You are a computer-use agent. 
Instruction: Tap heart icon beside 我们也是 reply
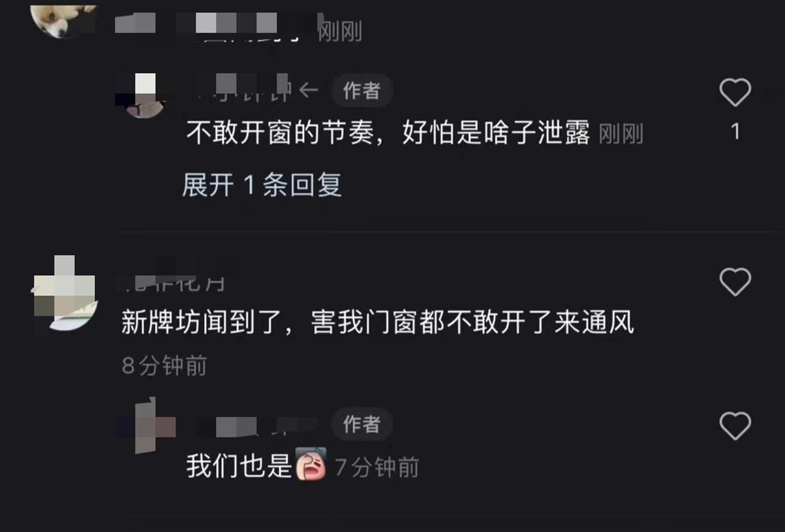(735, 426)
